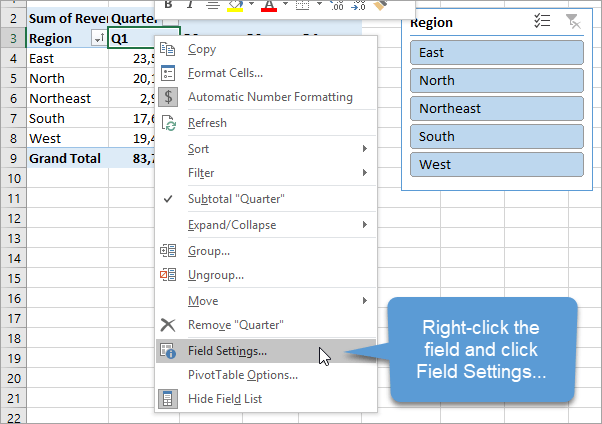Click the Ungroup icon in context menu

tap(168, 275)
